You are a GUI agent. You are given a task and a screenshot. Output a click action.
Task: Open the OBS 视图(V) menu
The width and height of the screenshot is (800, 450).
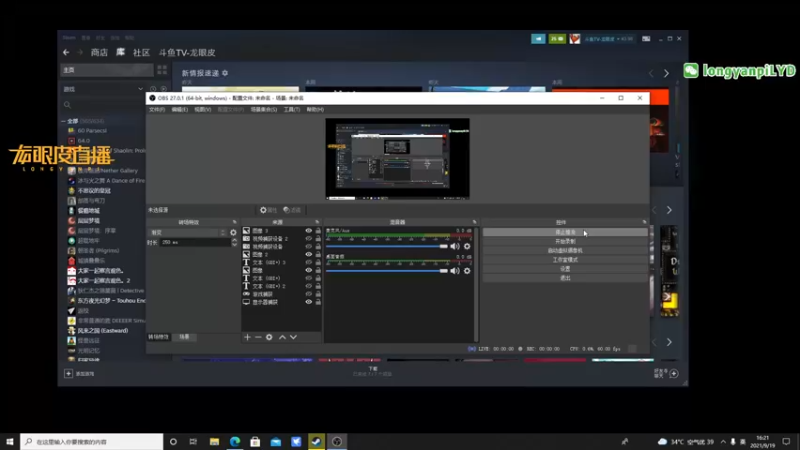click(203, 110)
